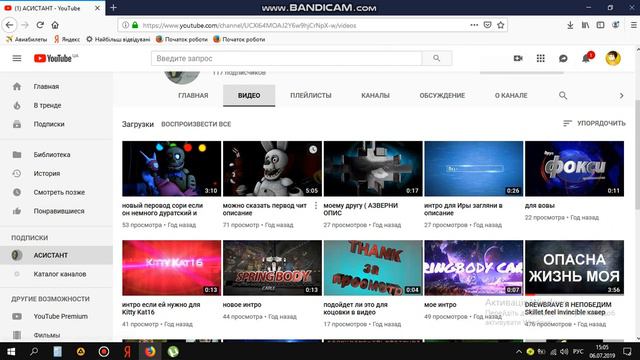Go to Главная in the sidebar

pyautogui.click(x=56, y=87)
